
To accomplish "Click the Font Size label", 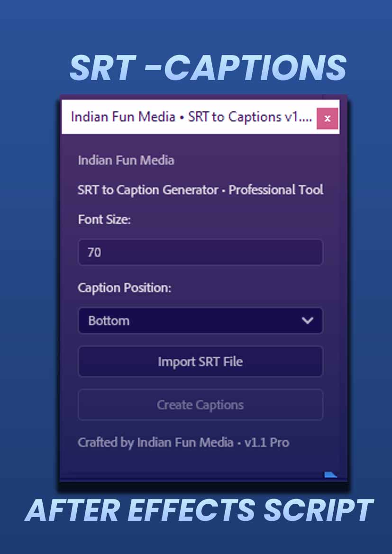I will [104, 220].
